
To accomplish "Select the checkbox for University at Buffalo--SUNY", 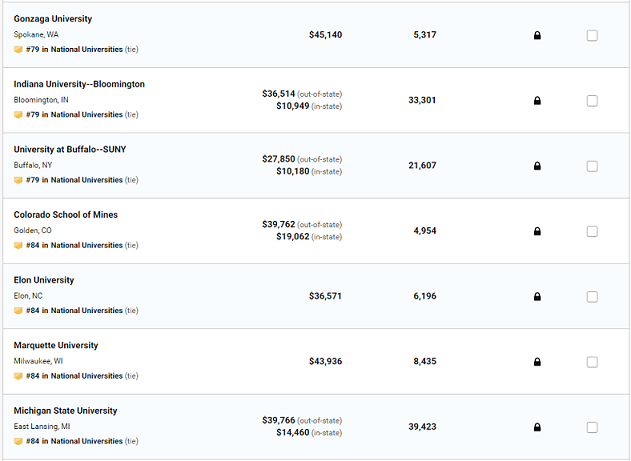I will 592,166.
